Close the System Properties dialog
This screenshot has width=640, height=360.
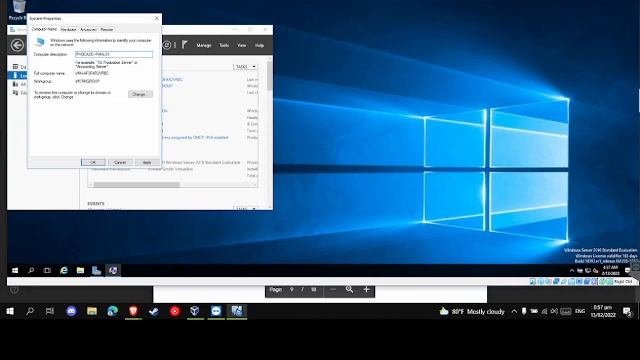pos(157,18)
